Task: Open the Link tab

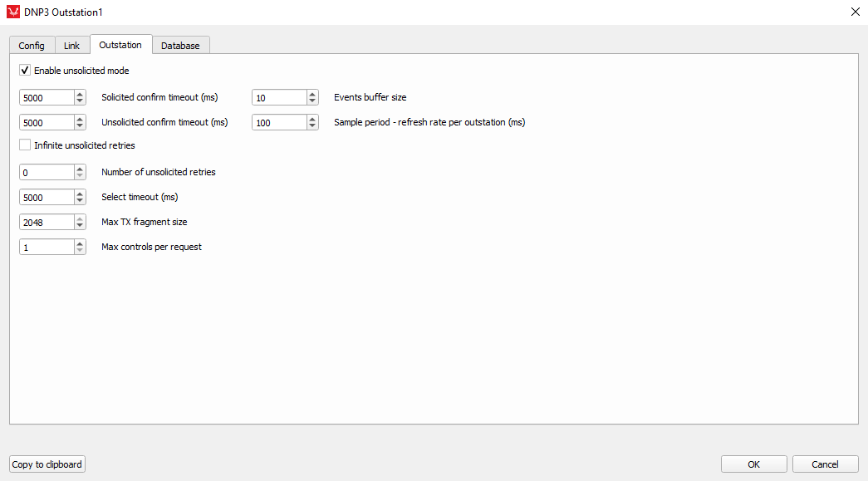Action: coord(72,46)
